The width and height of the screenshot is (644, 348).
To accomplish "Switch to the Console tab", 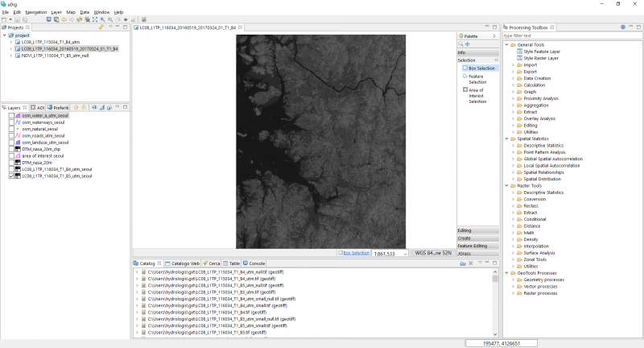I will pyautogui.click(x=256, y=263).
